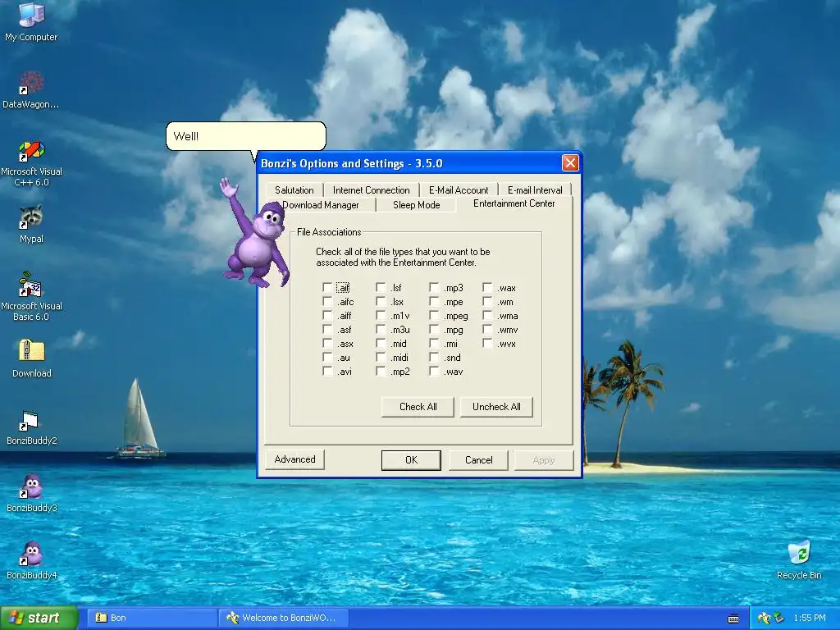Click the keyboard icon in taskbar tray
The image size is (840, 630).
(x=733, y=619)
